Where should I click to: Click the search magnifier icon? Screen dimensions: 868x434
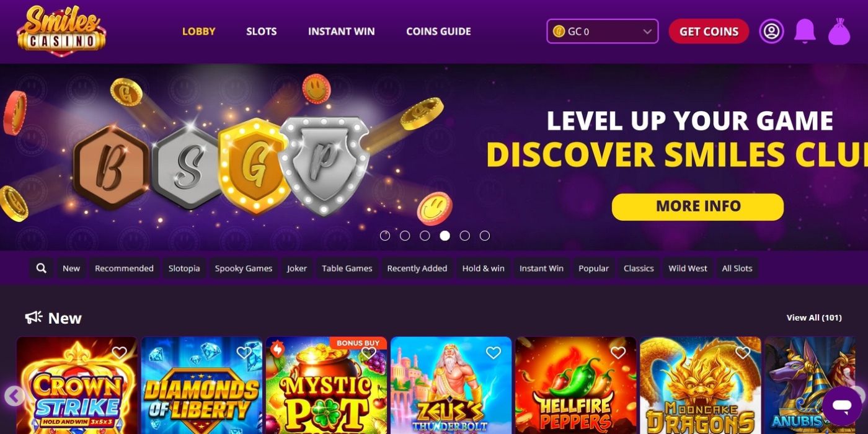41,268
